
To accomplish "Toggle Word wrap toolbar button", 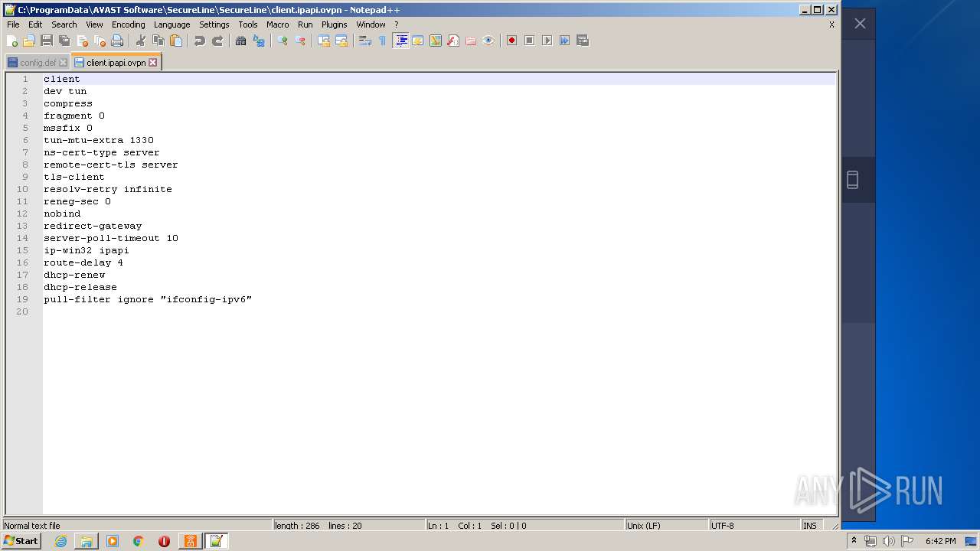I will click(x=365, y=41).
